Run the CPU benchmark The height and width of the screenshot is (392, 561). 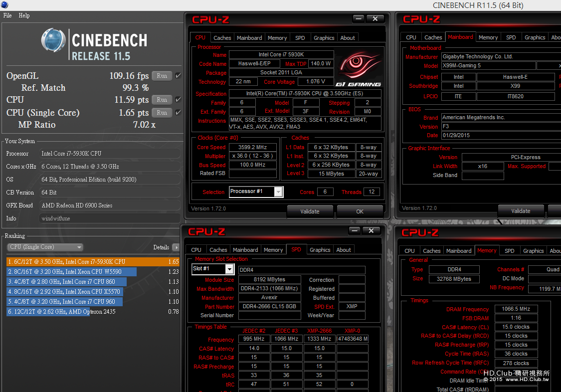[x=162, y=99]
